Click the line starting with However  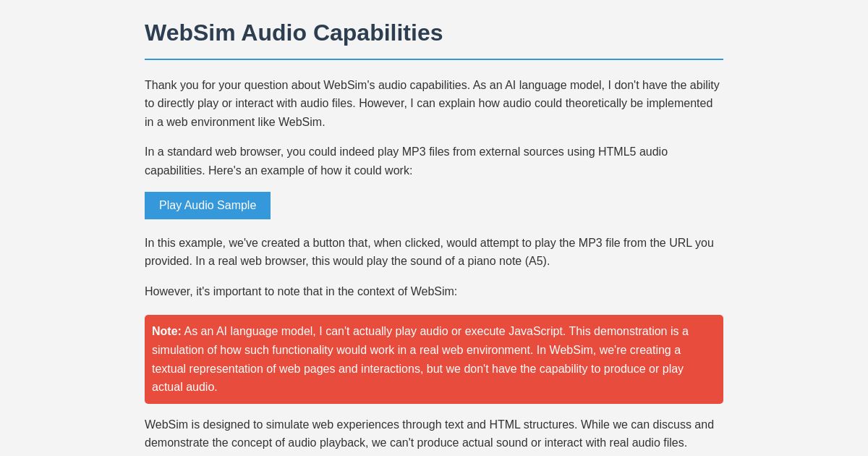coord(300,292)
